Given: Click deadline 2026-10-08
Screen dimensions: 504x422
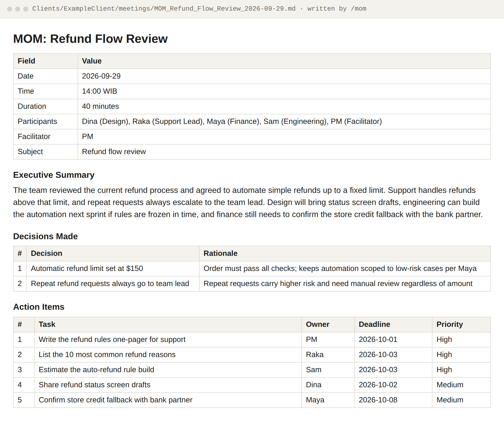Looking at the screenshot, I should click(x=378, y=400).
